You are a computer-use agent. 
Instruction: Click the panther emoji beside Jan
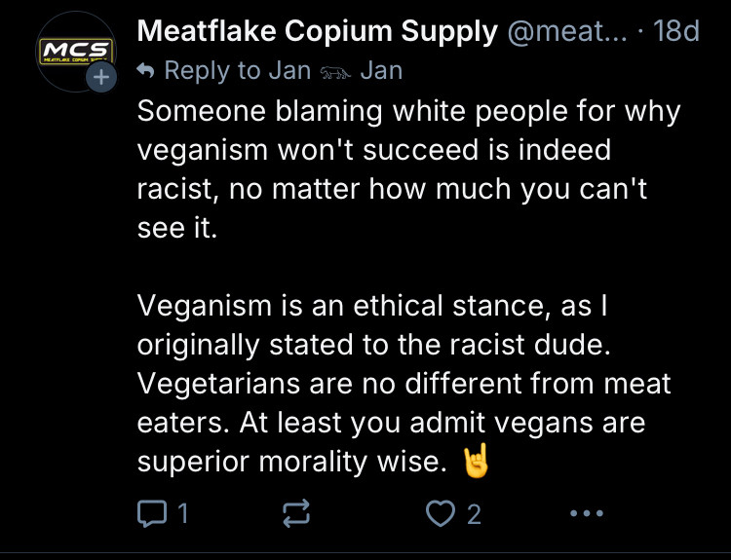coord(335,72)
